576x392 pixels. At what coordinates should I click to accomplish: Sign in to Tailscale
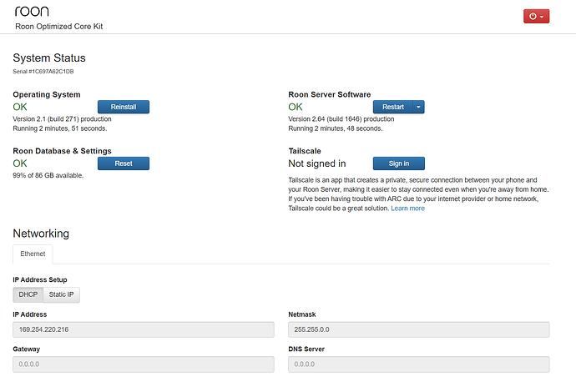pyautogui.click(x=398, y=163)
